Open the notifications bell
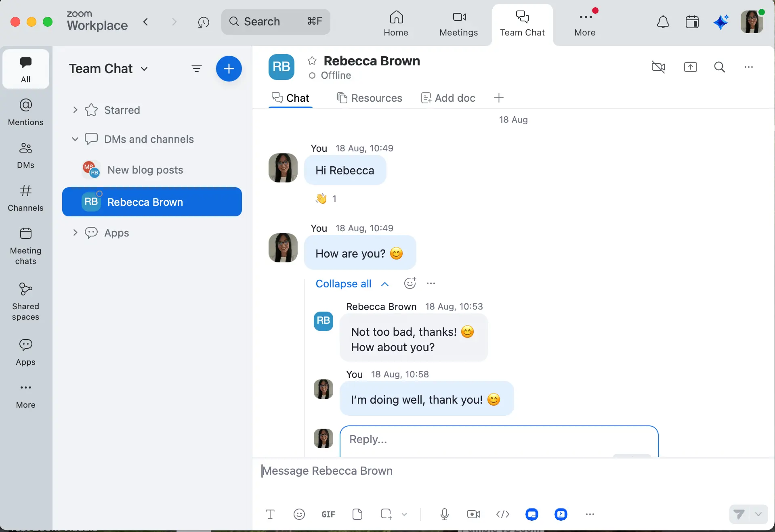 pos(663,22)
